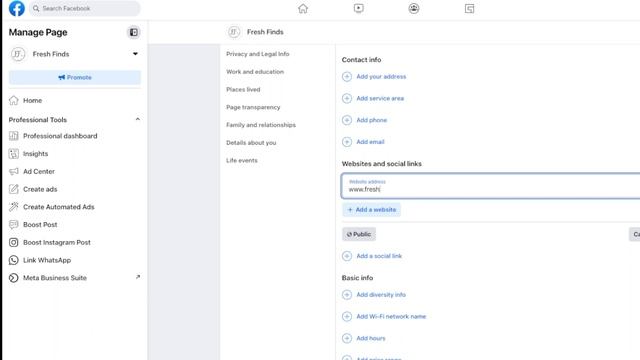Select Places lived tab
640x360 pixels.
(x=243, y=89)
